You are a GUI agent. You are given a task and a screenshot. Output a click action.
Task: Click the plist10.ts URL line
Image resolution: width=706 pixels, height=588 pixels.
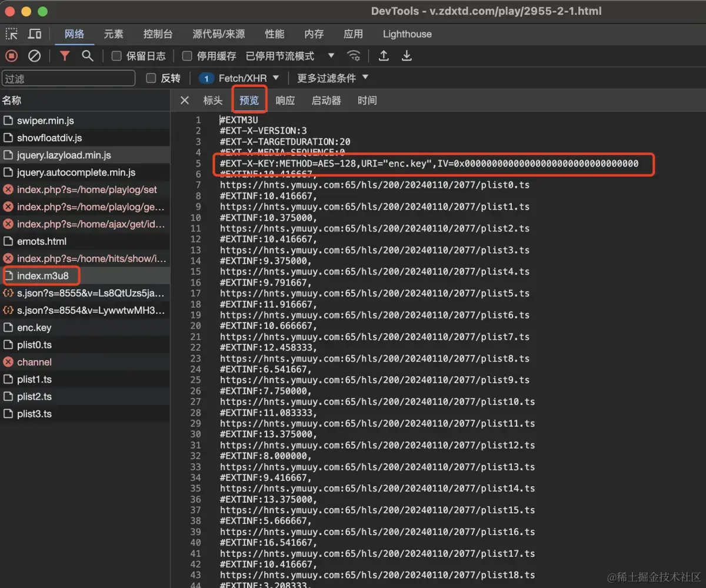[x=378, y=402]
